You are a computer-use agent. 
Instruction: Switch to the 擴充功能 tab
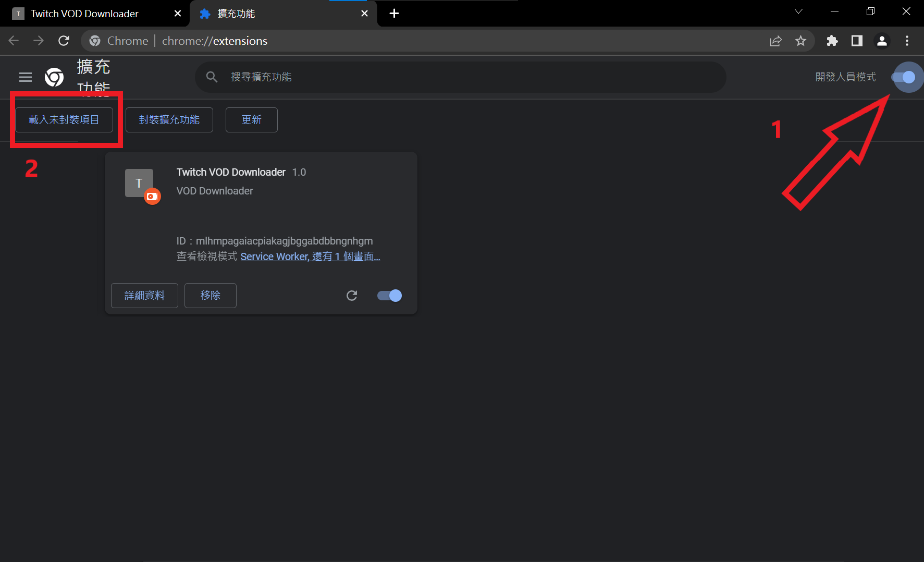pyautogui.click(x=283, y=14)
